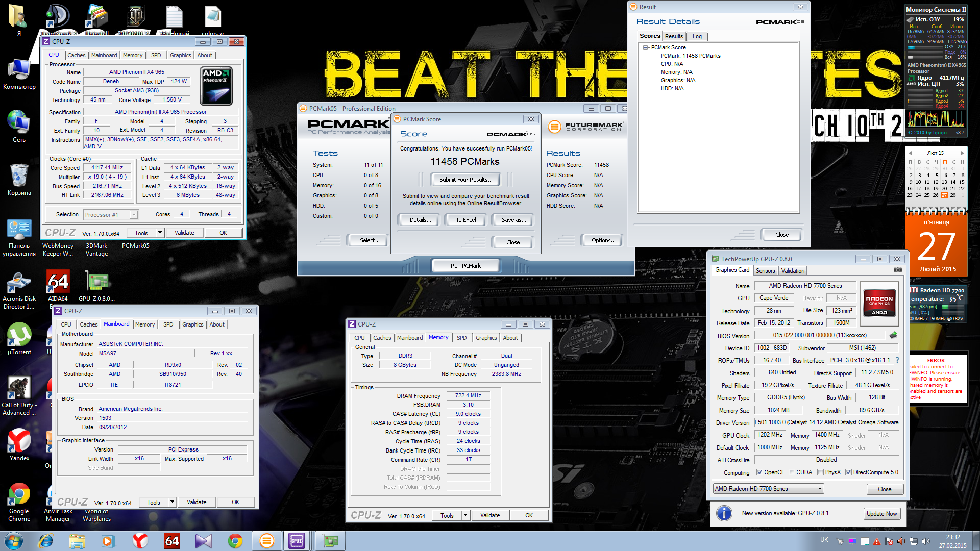Click the blue info icon by the GPU-Z update notice

tap(724, 513)
